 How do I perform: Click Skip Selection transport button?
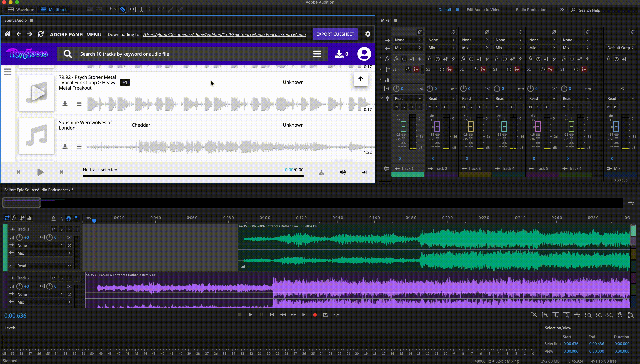pyautogui.click(x=336, y=315)
